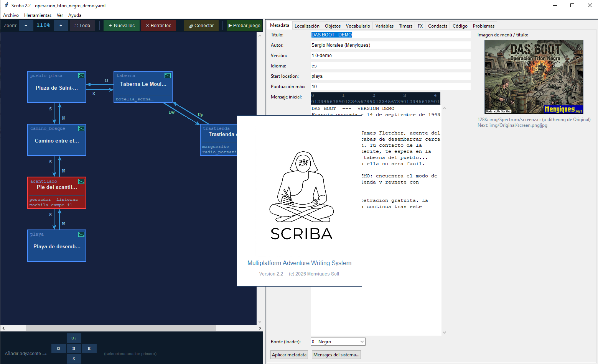Click the Autor input field

[390, 45]
